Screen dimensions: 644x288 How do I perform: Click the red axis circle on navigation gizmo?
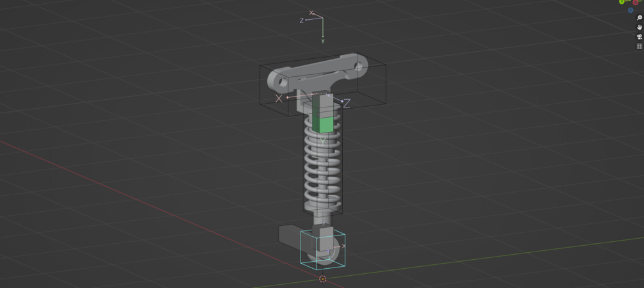636,3
